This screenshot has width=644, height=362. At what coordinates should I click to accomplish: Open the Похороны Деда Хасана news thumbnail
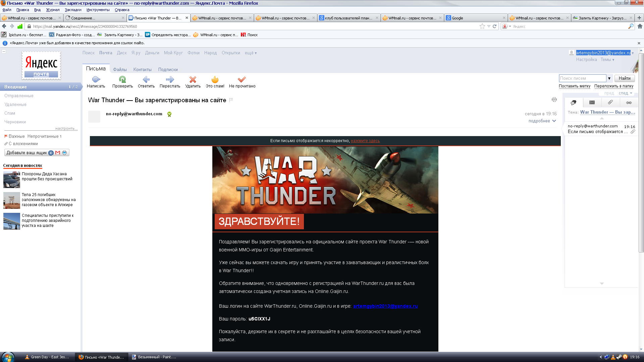pos(12,180)
